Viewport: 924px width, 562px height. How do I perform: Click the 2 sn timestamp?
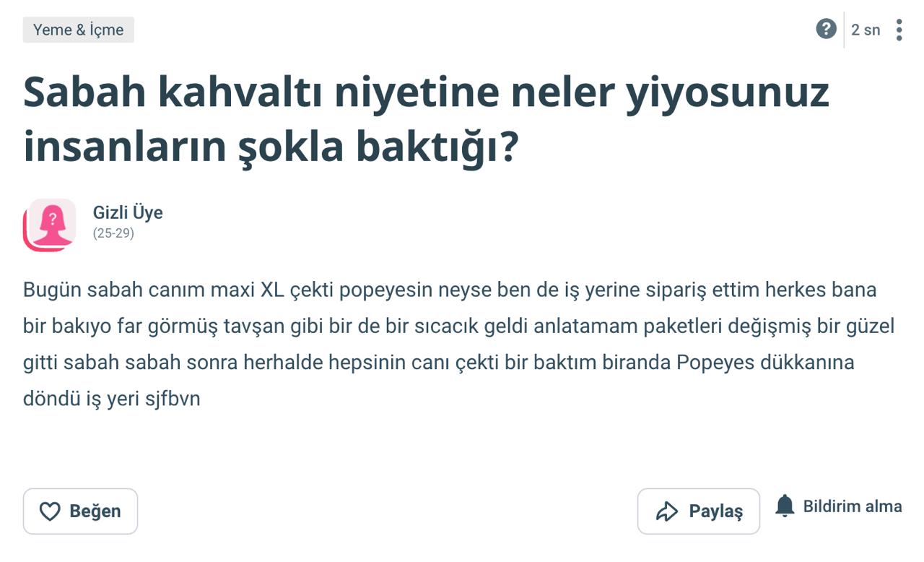coord(866,30)
